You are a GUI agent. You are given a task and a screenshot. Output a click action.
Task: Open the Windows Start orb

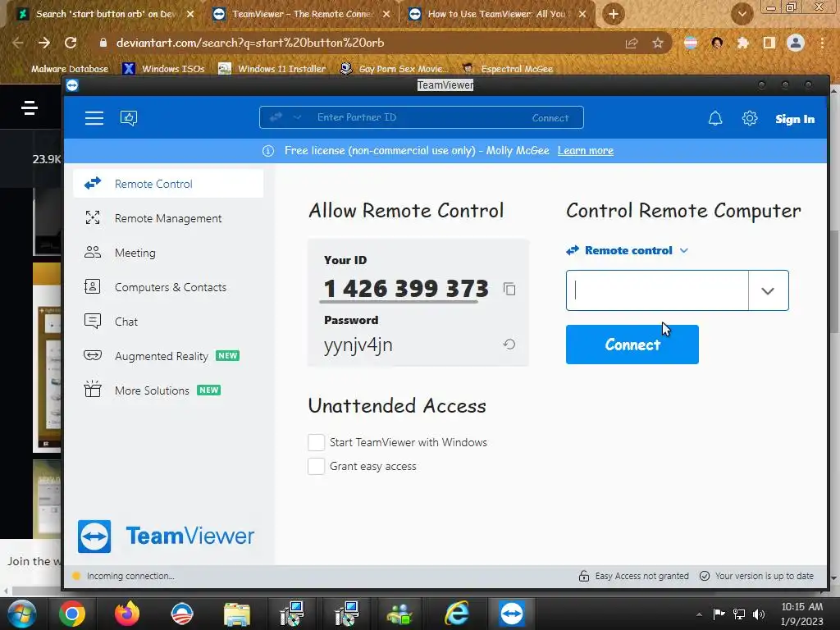pos(21,614)
